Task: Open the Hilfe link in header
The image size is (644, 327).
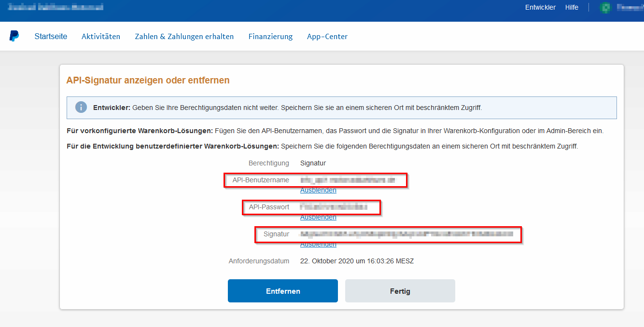Action: click(572, 7)
